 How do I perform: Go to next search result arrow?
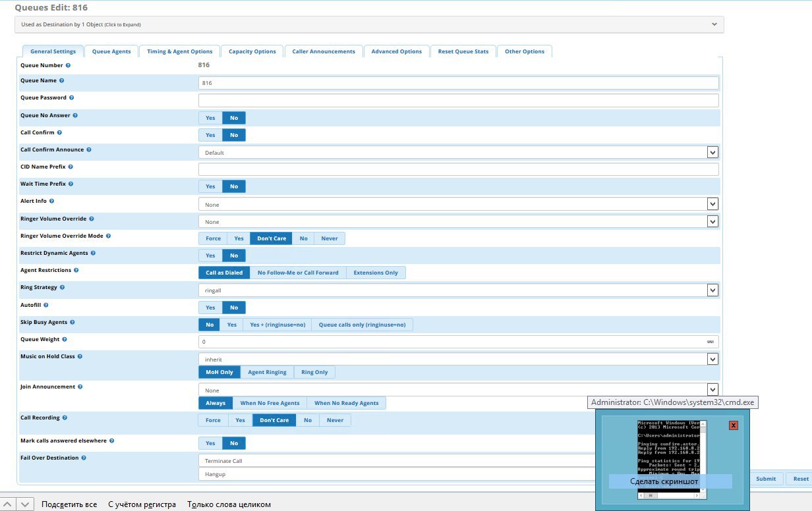click(24, 504)
